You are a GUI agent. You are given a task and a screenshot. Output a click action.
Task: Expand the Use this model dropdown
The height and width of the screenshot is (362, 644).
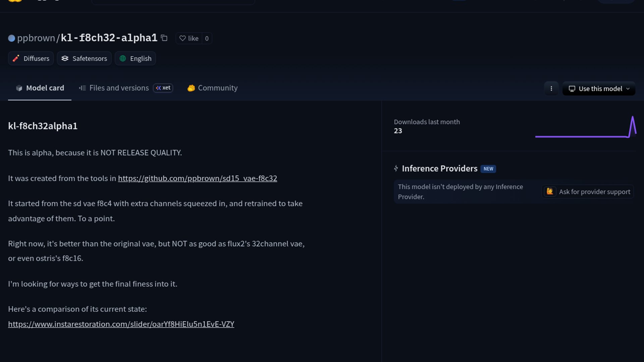click(599, 88)
